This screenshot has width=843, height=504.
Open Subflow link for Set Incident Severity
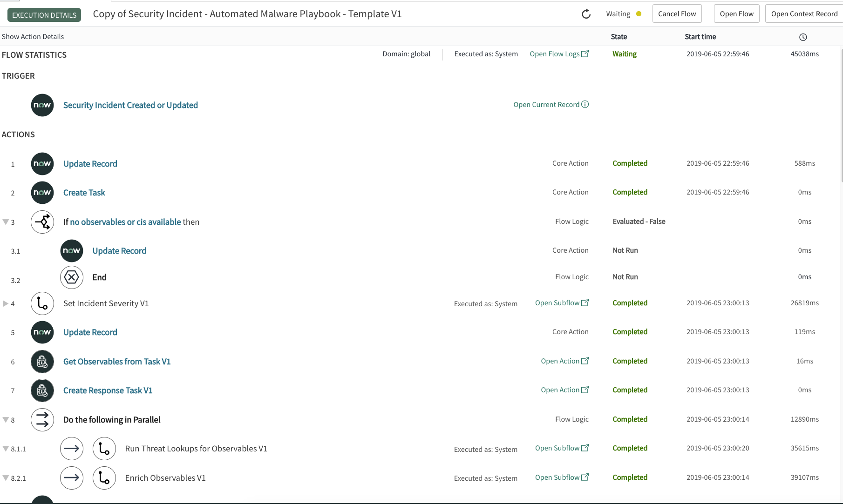pos(562,303)
